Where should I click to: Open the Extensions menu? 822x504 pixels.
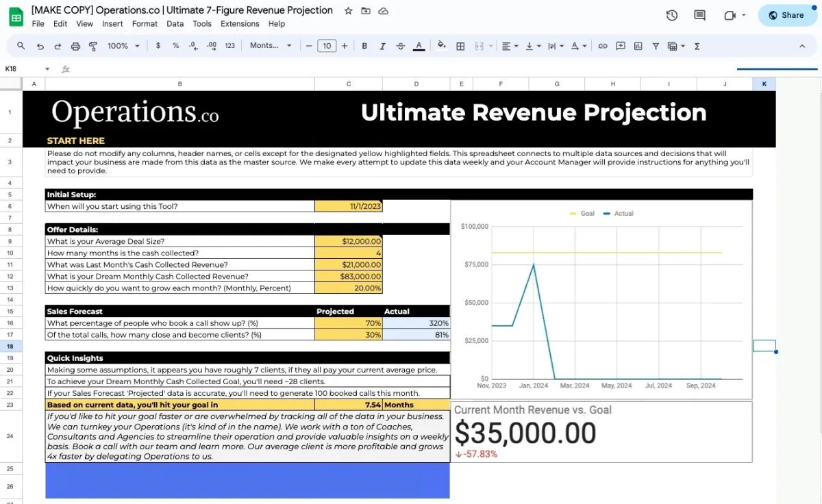click(240, 23)
